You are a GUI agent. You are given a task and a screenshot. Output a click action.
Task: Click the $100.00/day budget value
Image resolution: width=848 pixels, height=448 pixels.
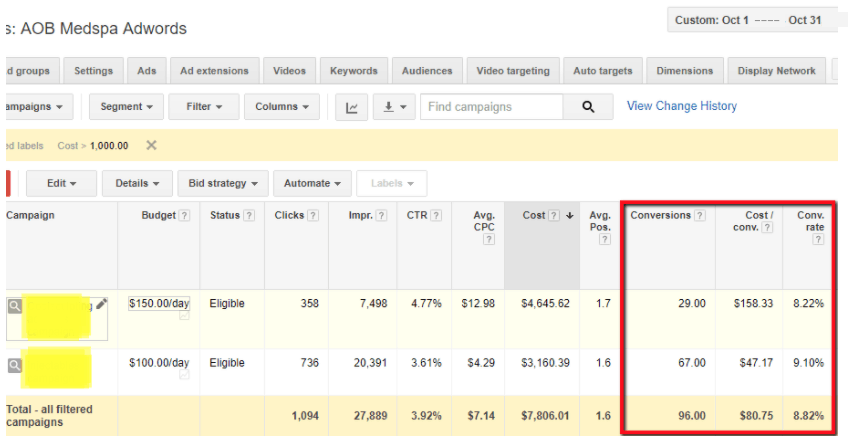(x=159, y=363)
